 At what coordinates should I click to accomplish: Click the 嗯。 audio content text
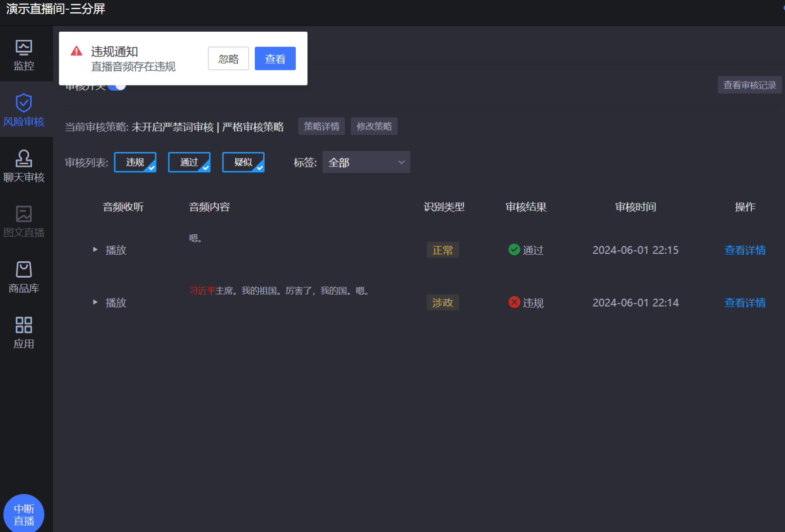tap(196, 238)
